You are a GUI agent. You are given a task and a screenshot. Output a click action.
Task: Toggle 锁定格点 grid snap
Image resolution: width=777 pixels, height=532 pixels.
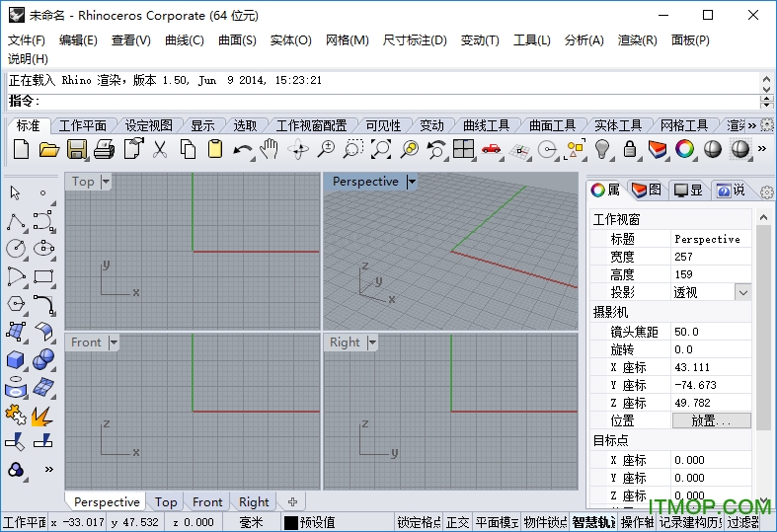tap(419, 522)
